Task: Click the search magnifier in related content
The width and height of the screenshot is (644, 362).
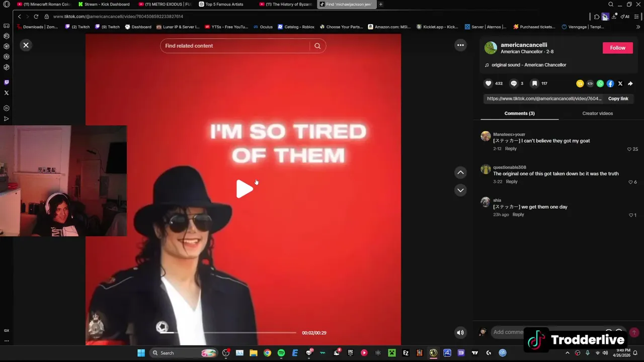Action: point(317,46)
